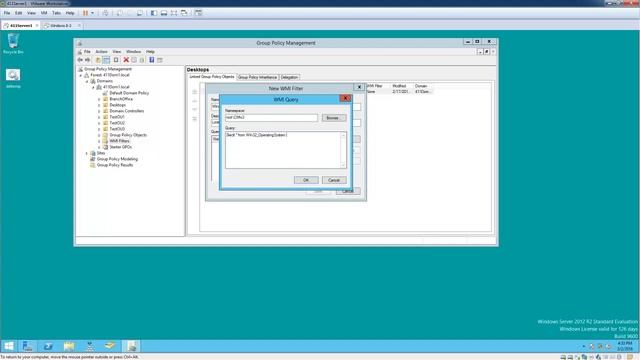
Task: Click the Forward arrow in Group Policy Management toolbar
Action: [87, 60]
